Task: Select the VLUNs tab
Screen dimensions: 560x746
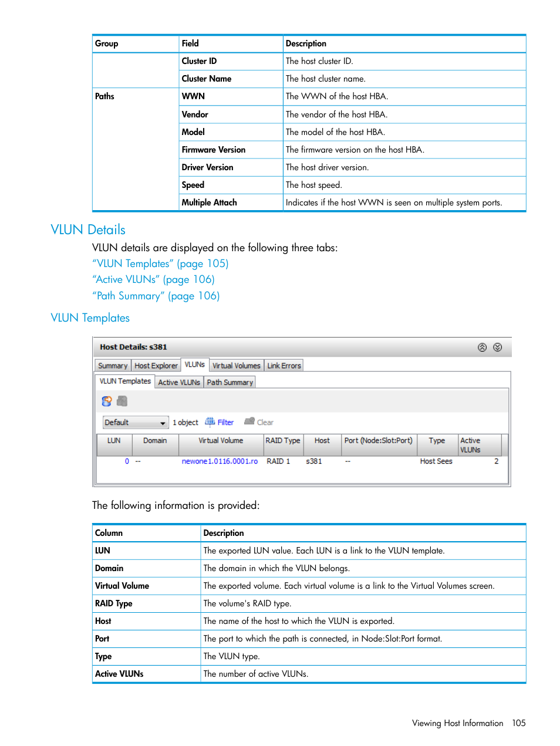Action: 195,364
